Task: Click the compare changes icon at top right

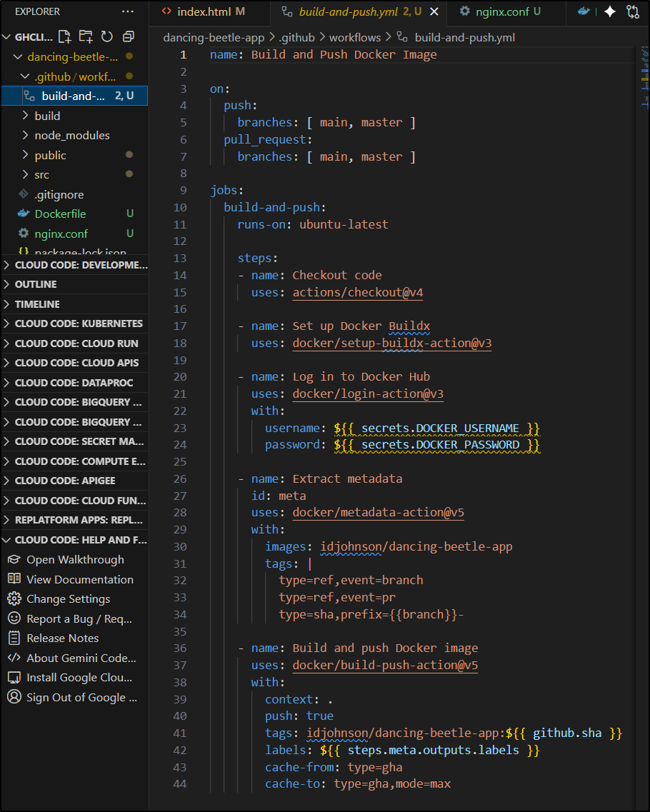Action: coord(632,11)
